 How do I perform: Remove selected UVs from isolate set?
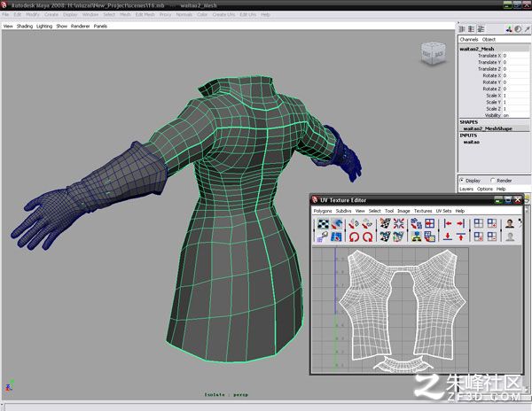[492, 237]
